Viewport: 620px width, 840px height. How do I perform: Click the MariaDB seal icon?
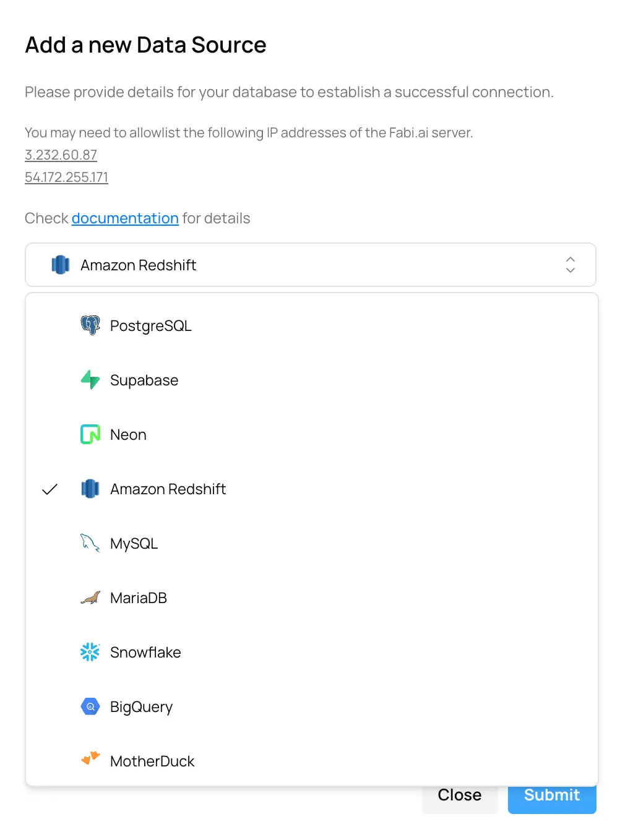coord(90,598)
